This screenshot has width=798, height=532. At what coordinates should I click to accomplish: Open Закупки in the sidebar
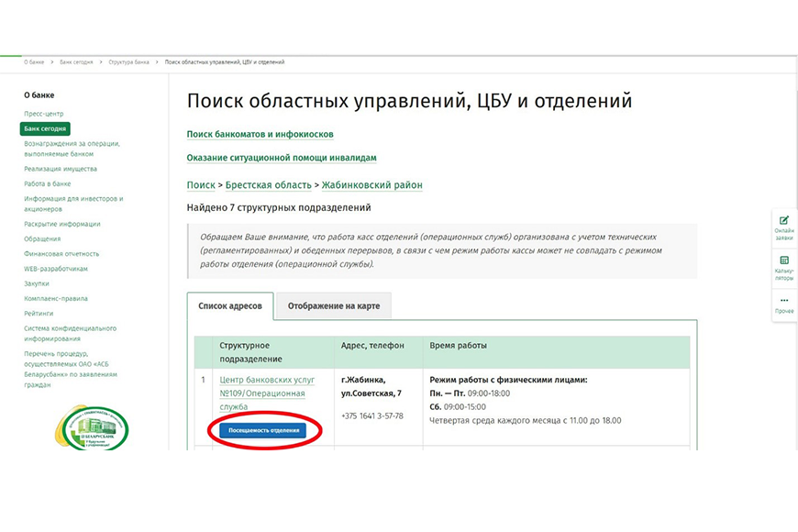(37, 283)
